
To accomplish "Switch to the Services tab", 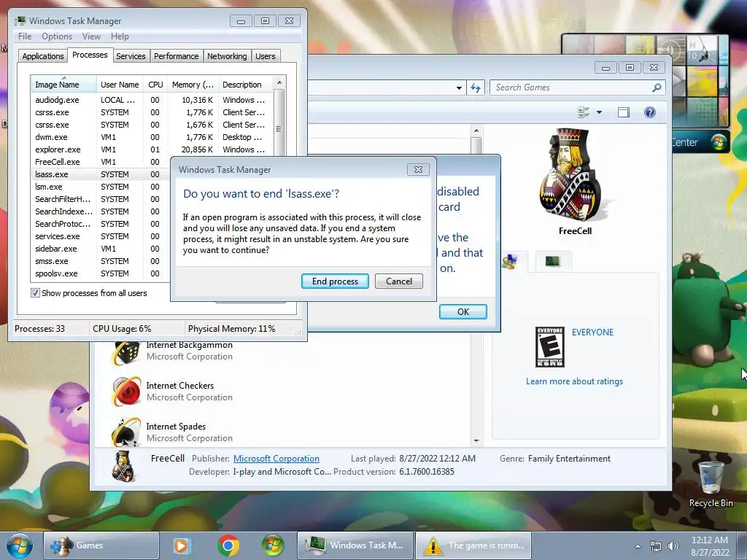I will [131, 56].
